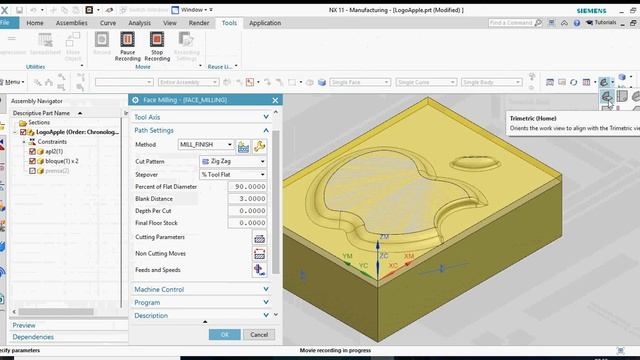Check the prensa(2) component checkbox
Screen dimensions: 640x360
click(x=33, y=171)
